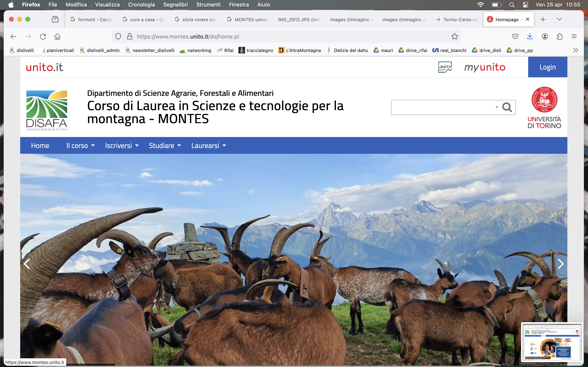Open the Laurearsi dropdown menu
The image size is (588, 367).
pos(208,145)
